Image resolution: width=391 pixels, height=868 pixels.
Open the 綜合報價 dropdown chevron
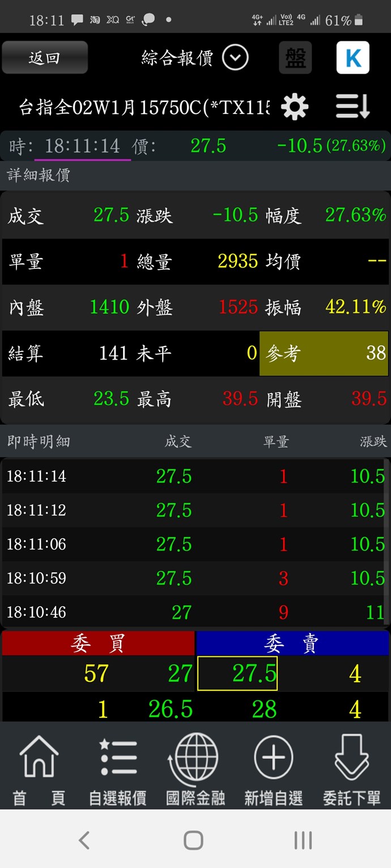tap(235, 58)
